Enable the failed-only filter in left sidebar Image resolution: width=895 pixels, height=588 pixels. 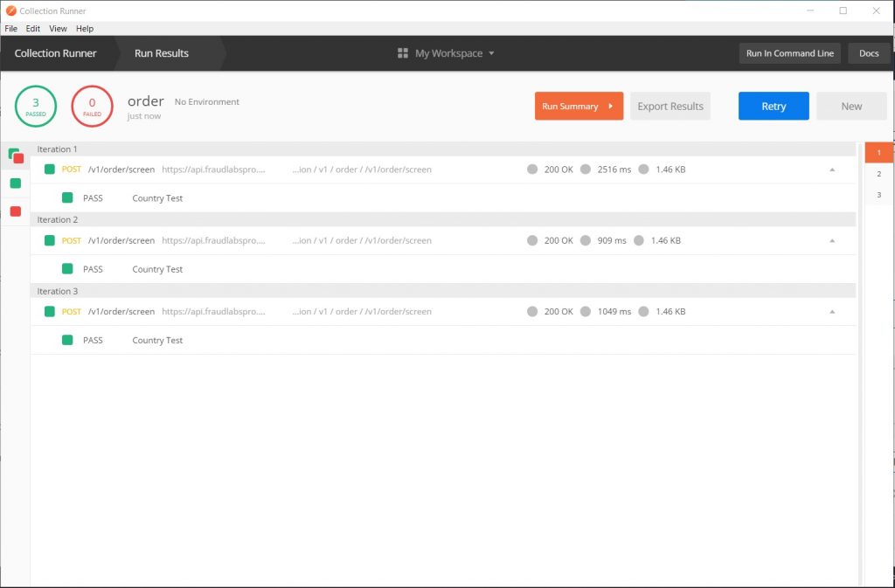[x=15, y=210]
